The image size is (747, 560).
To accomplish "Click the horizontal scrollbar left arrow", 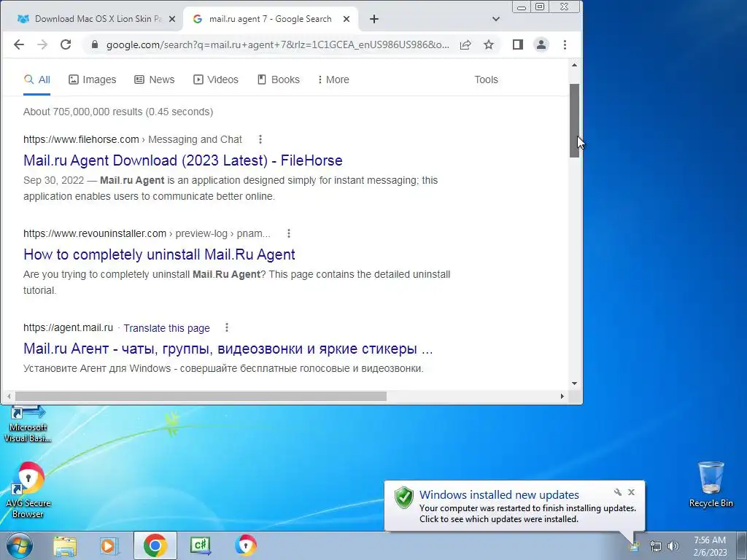I will pos(9,396).
